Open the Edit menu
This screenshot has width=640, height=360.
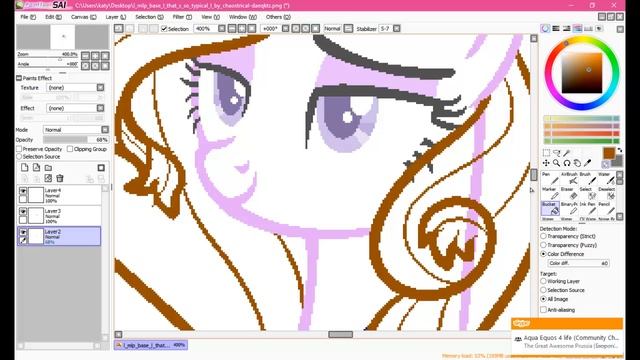[x=53, y=17]
